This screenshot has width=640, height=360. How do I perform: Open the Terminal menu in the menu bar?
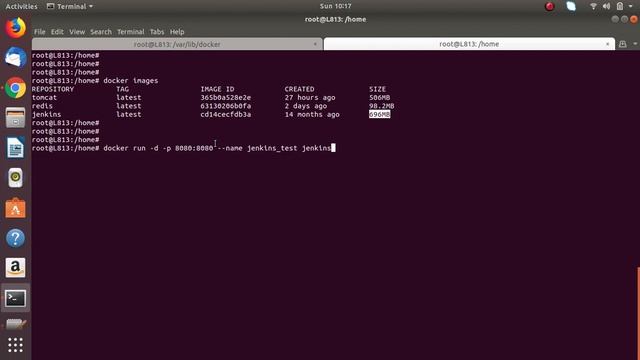coord(131,32)
